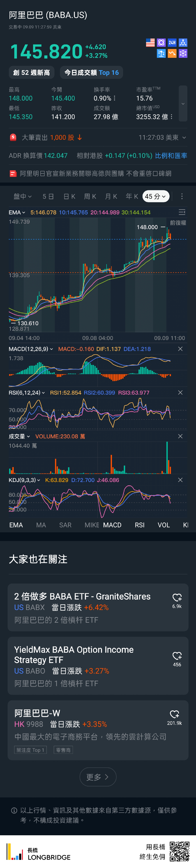Click the 更多 button
Image resolution: width=196 pixels, height=868 pixels.
tap(98, 777)
